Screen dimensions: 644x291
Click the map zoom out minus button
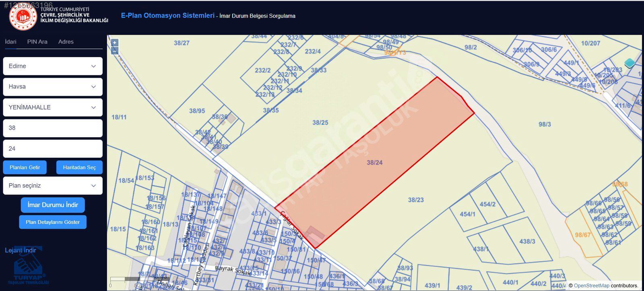(x=115, y=51)
